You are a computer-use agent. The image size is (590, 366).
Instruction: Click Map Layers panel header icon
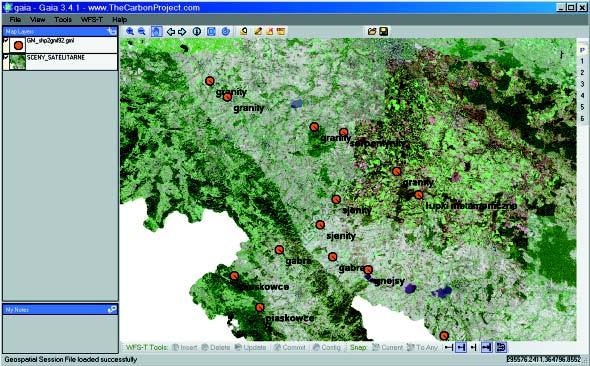(112, 31)
